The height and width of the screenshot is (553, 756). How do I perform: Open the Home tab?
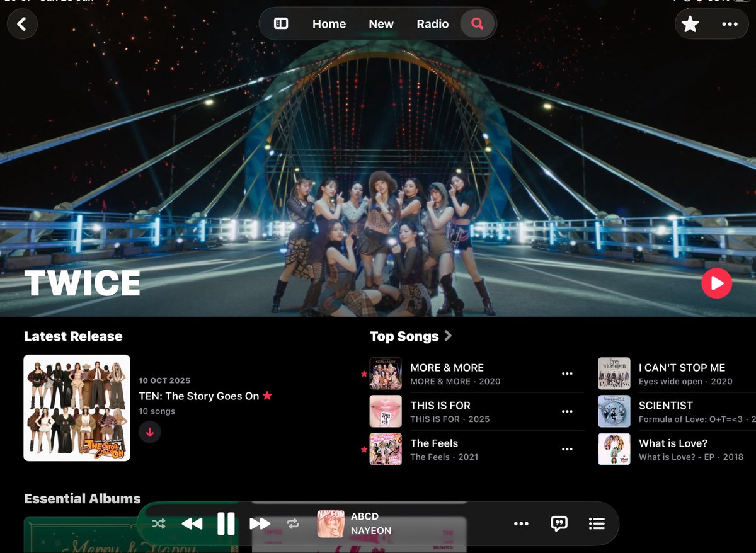(329, 24)
